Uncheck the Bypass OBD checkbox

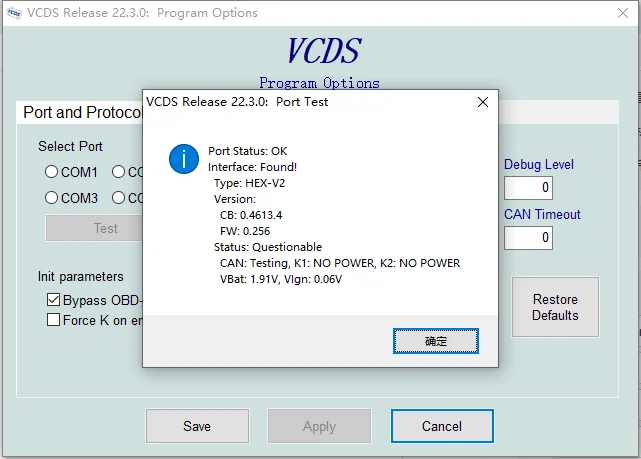point(53,300)
